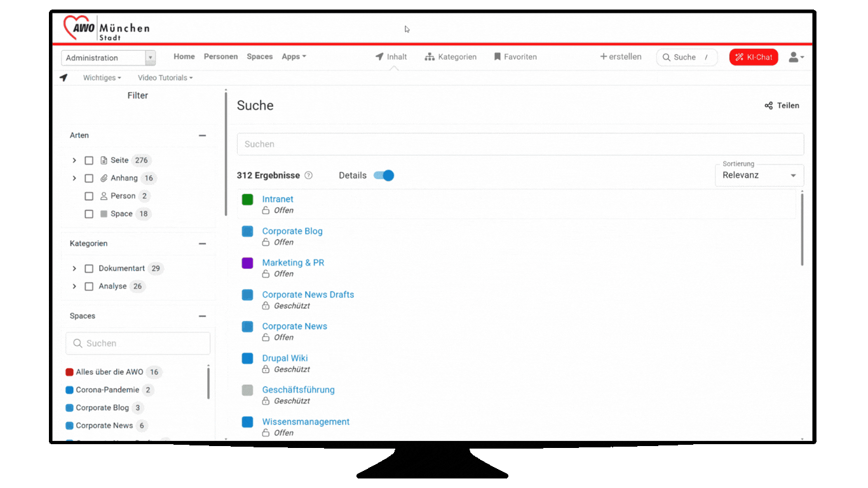The image size is (868, 488).
Task: Collapse the Arten filter section
Action: click(203, 135)
